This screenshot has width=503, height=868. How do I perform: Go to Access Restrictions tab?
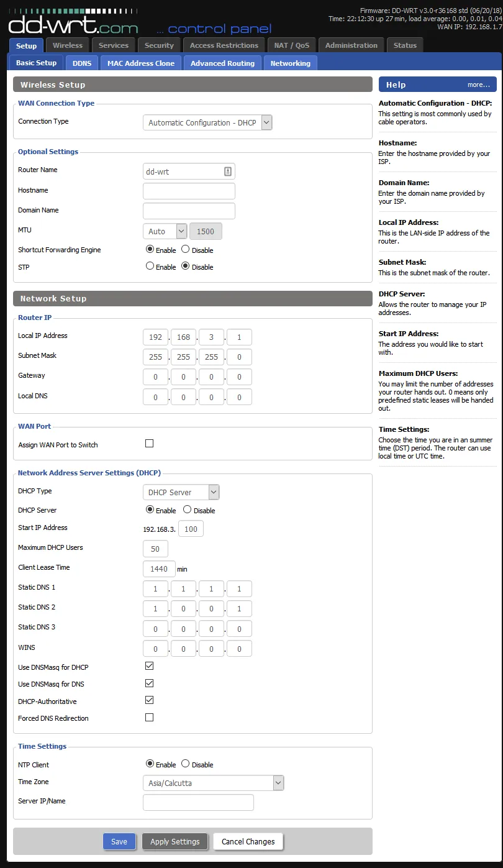click(x=224, y=45)
